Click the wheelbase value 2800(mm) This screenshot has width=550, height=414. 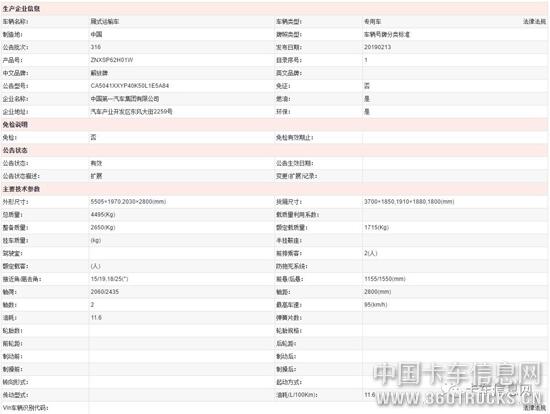click(377, 292)
